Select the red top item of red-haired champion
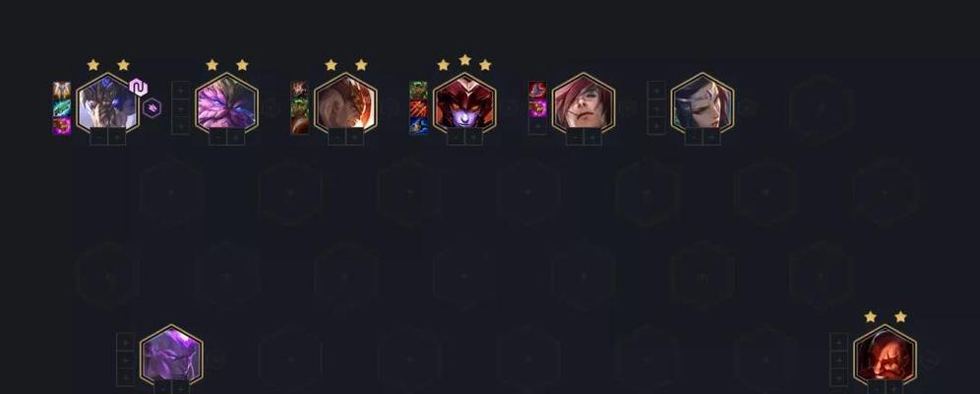 coord(537,90)
